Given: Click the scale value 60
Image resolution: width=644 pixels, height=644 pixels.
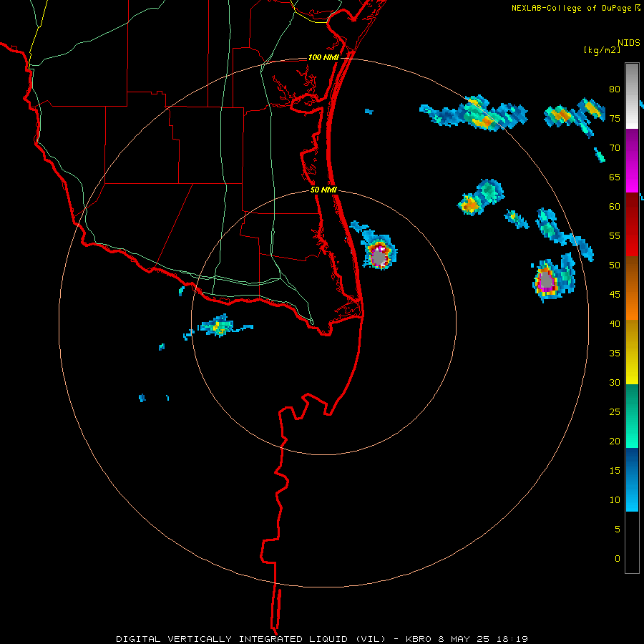Looking at the screenshot, I should pyautogui.click(x=615, y=207).
